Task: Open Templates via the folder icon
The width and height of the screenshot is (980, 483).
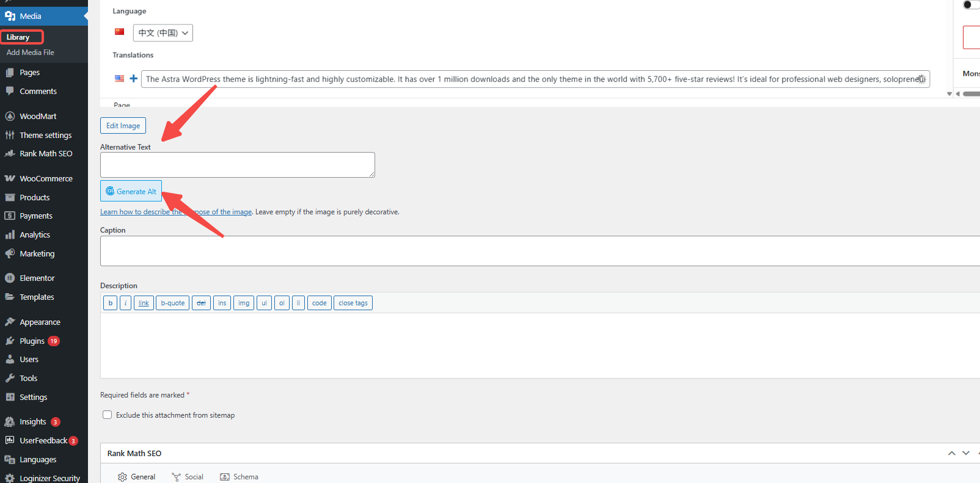Action: point(10,297)
